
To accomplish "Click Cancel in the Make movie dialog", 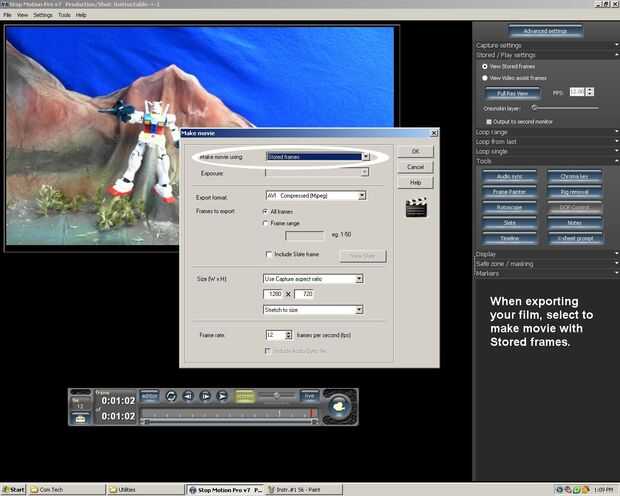I will point(415,167).
